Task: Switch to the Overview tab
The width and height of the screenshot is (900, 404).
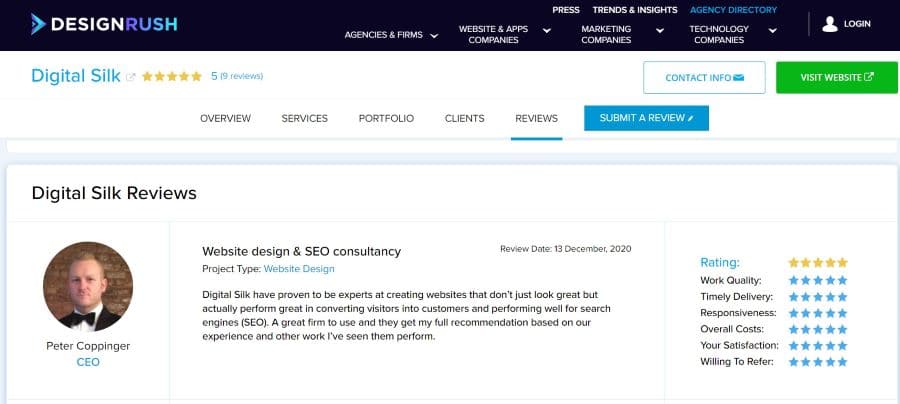Action: [226, 118]
